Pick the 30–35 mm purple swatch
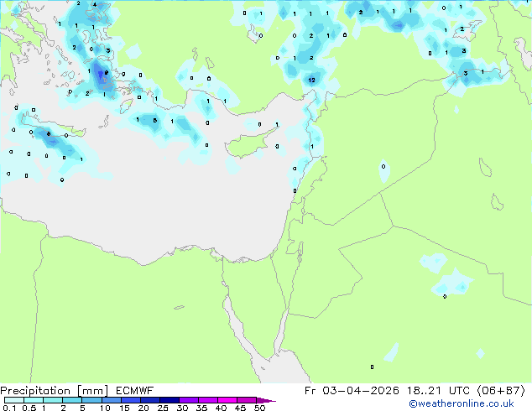Viewport: 532px width, 411px height. coord(189,400)
